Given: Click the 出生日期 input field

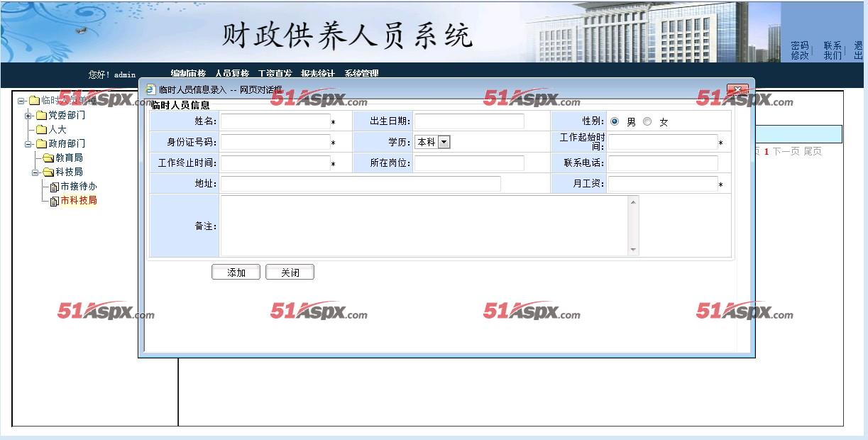Looking at the screenshot, I should pyautogui.click(x=469, y=121).
